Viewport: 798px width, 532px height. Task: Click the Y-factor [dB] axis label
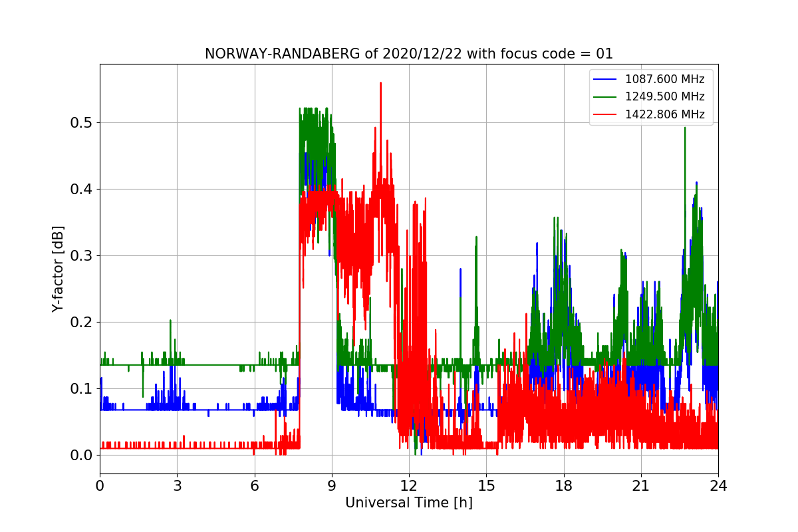(59, 269)
